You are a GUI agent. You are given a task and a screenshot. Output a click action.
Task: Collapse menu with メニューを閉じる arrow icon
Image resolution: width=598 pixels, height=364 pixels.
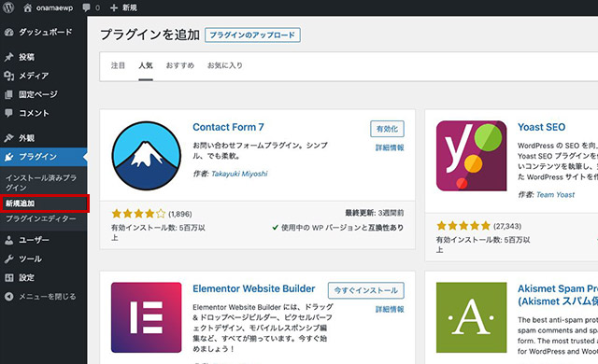[x=8, y=297]
